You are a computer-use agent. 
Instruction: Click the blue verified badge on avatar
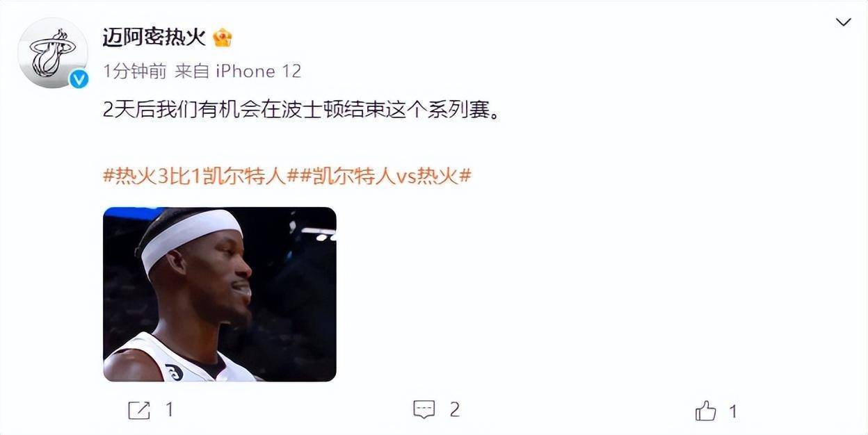click(79, 79)
